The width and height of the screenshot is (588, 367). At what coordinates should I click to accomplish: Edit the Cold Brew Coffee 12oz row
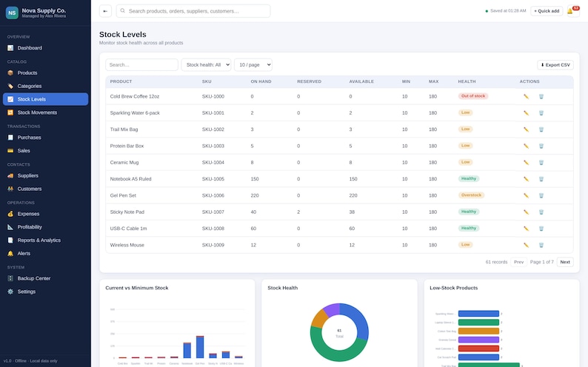pyautogui.click(x=526, y=96)
